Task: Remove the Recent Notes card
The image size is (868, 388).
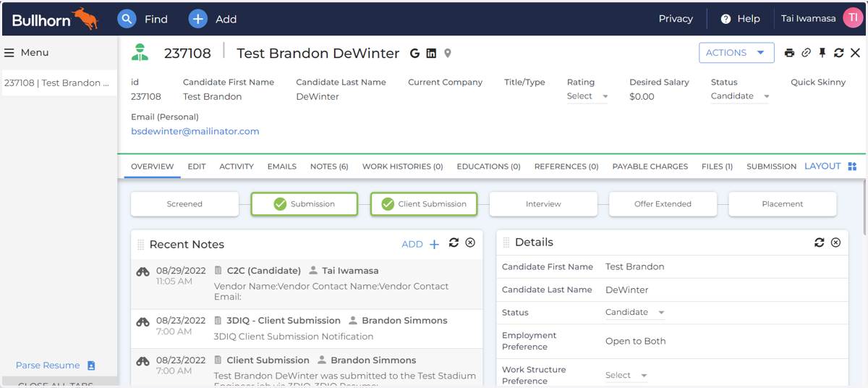Action: coord(470,242)
